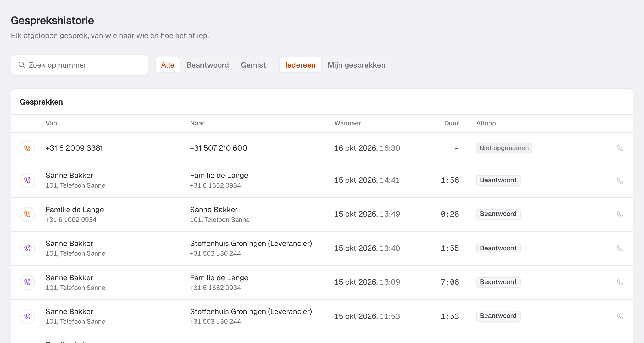
Task: Click duration 7:06
Action: (450, 282)
